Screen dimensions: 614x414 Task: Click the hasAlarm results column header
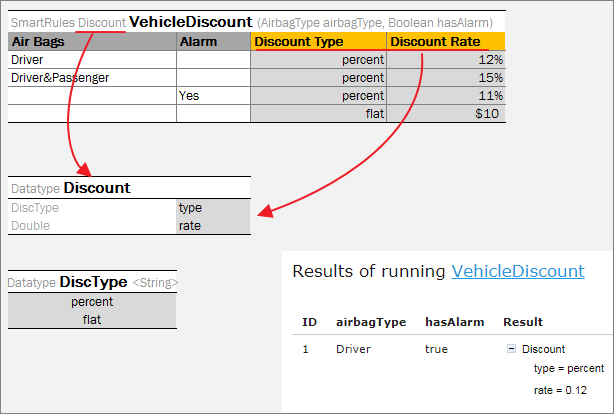455,322
